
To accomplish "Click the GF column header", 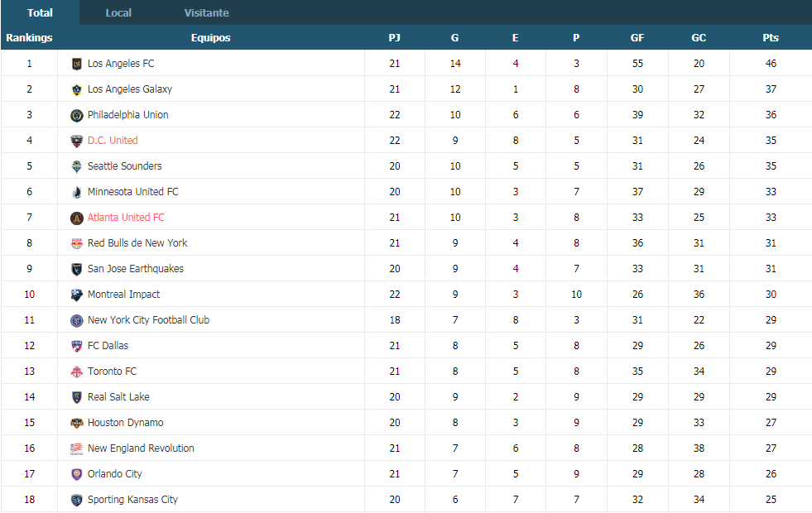I will pos(637,38).
